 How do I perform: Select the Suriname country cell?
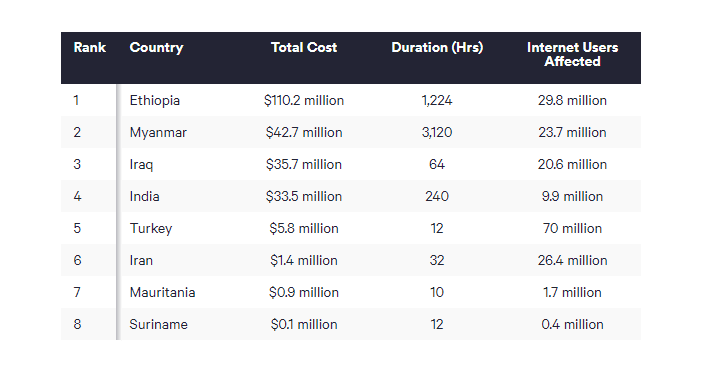[x=158, y=324]
